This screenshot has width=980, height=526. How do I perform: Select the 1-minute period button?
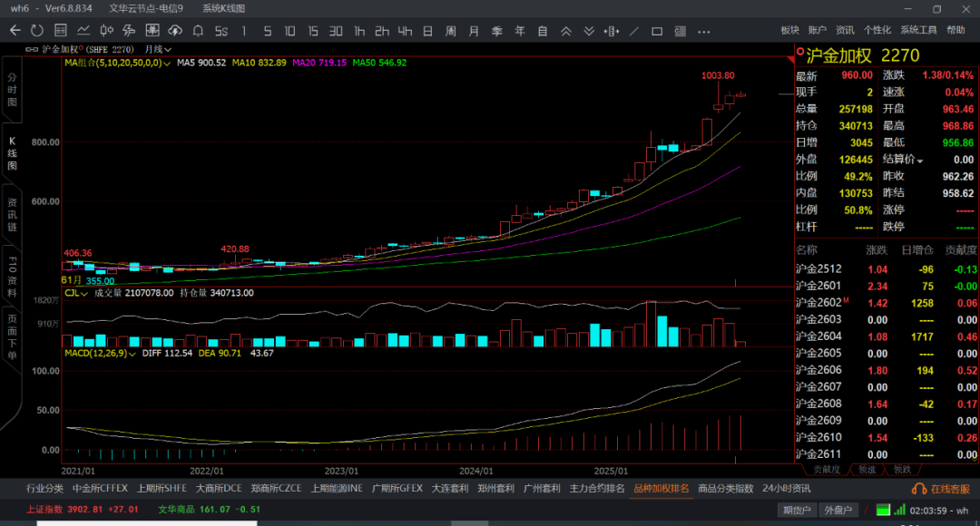pyautogui.click(x=244, y=31)
